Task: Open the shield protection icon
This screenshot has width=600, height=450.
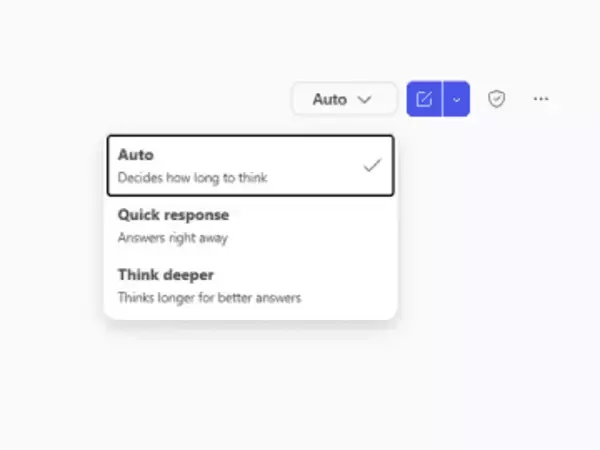Action: [x=496, y=99]
